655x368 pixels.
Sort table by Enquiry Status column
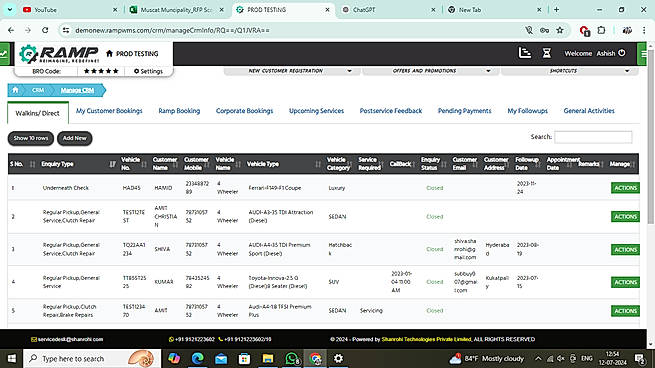[x=434, y=164]
